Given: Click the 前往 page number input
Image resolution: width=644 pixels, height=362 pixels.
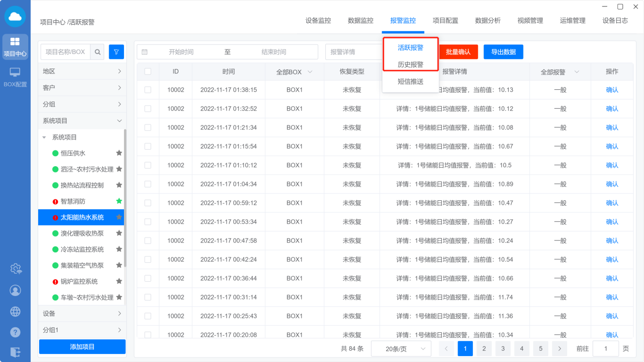Looking at the screenshot, I should [605, 349].
